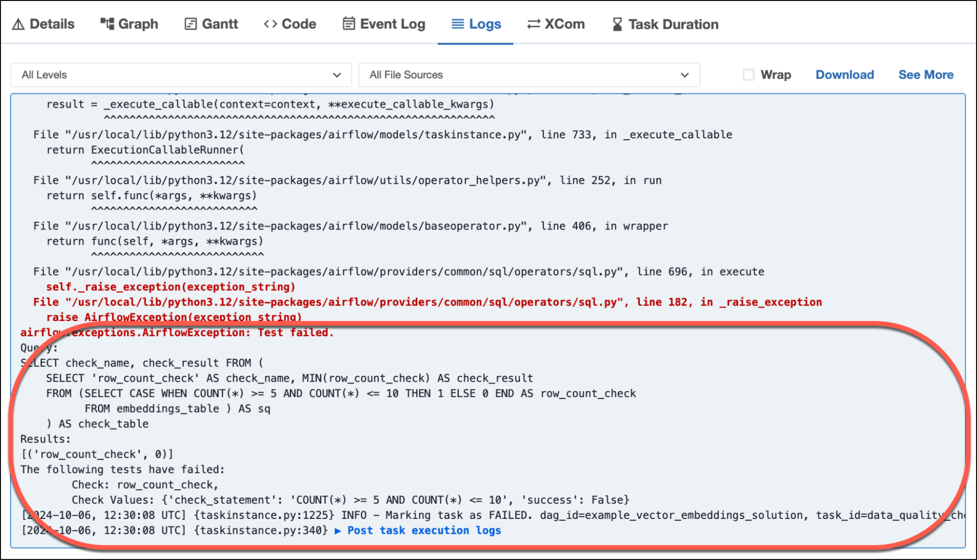Click the Task Duration hourglass icon
This screenshot has height=560, width=977.
click(x=617, y=24)
